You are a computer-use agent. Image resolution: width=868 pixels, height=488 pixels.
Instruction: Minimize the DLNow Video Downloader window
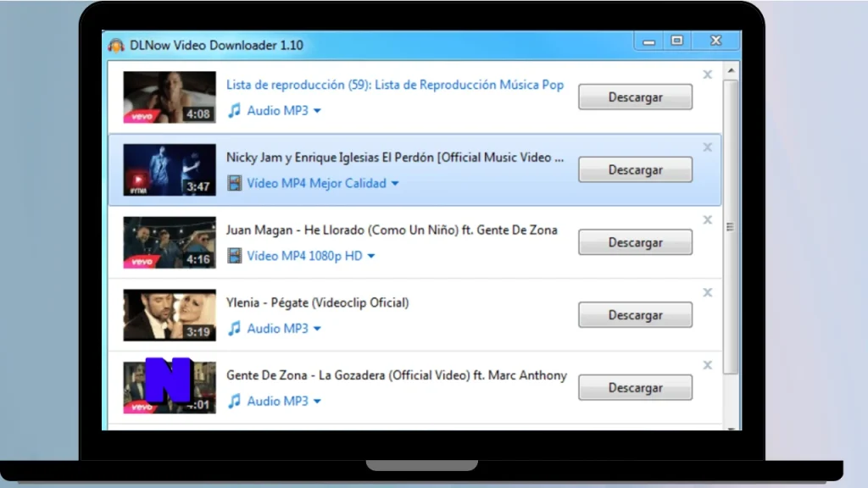[648, 41]
